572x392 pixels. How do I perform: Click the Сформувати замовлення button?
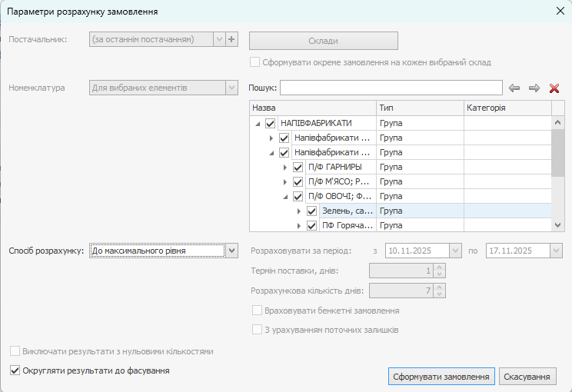click(441, 377)
